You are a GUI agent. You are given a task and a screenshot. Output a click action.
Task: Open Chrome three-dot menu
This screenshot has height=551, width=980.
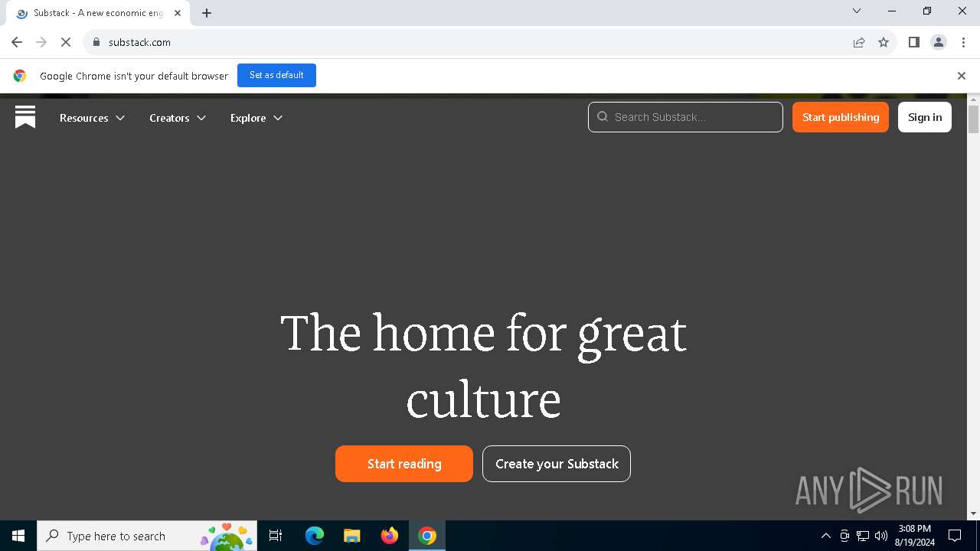pos(962,42)
